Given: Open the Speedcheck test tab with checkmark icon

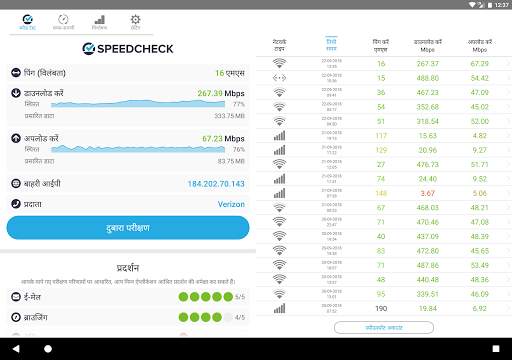Looking at the screenshot, I should click(x=28, y=22).
